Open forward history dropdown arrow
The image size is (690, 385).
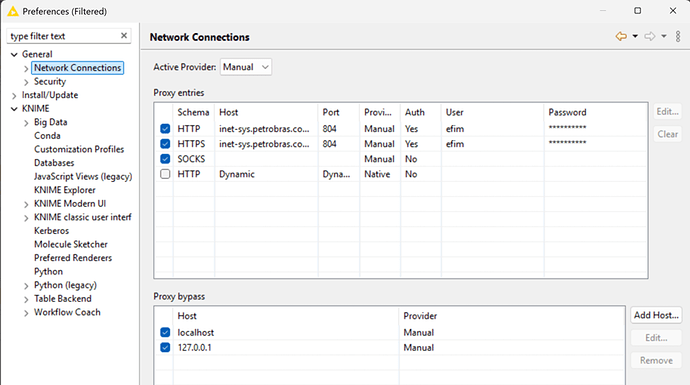click(x=664, y=37)
